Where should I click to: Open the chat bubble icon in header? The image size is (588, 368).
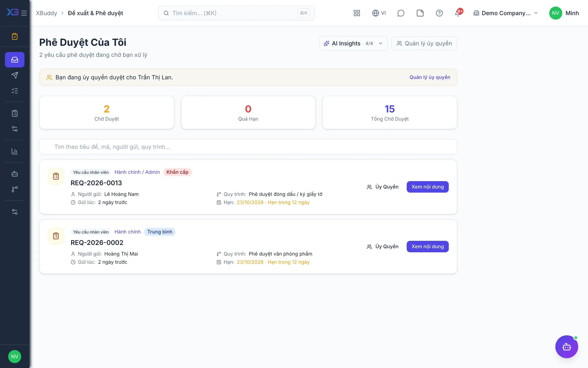401,13
